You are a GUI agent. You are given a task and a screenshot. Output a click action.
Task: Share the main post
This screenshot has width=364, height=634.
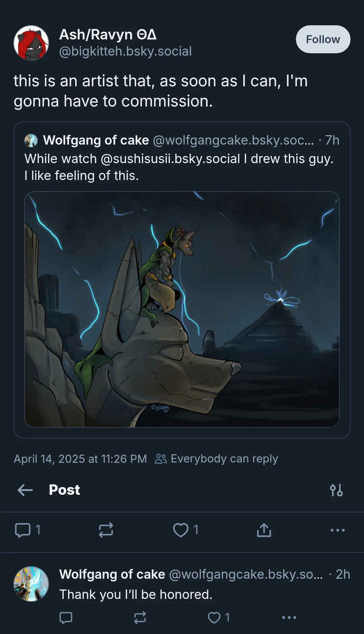pyautogui.click(x=264, y=530)
